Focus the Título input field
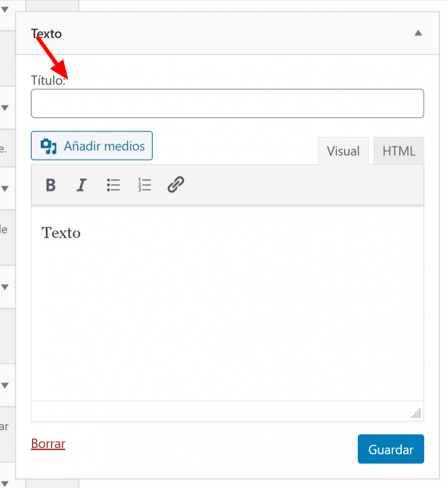The width and height of the screenshot is (448, 488). click(x=227, y=103)
